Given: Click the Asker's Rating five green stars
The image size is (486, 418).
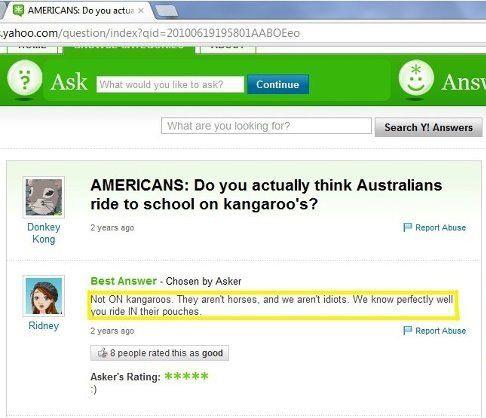Looking at the screenshot, I should click(x=186, y=376).
